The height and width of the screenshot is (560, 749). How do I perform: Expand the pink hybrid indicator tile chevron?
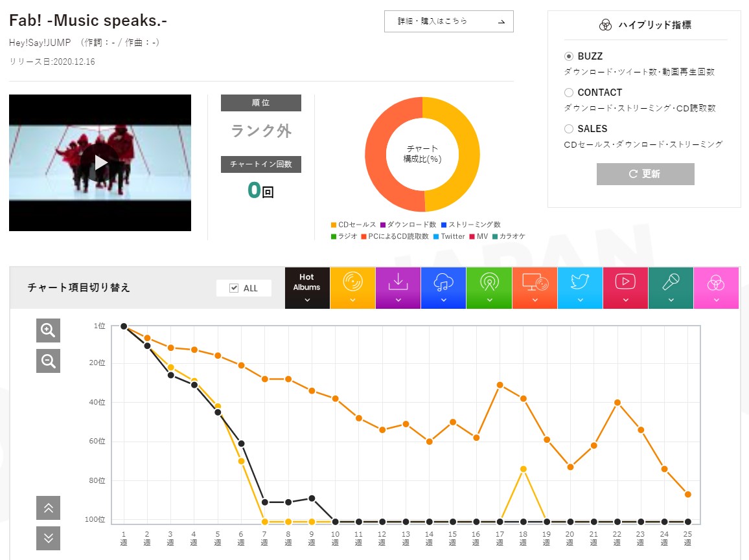tap(716, 300)
